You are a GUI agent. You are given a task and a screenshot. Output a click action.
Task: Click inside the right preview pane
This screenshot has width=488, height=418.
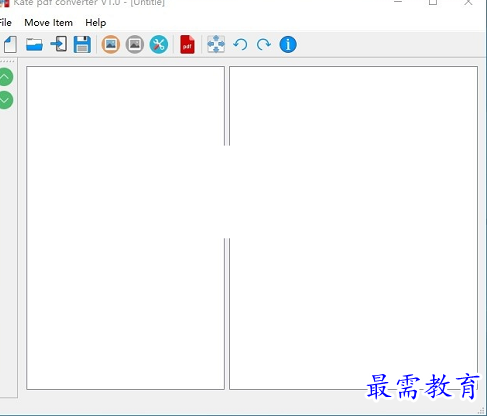(353, 228)
